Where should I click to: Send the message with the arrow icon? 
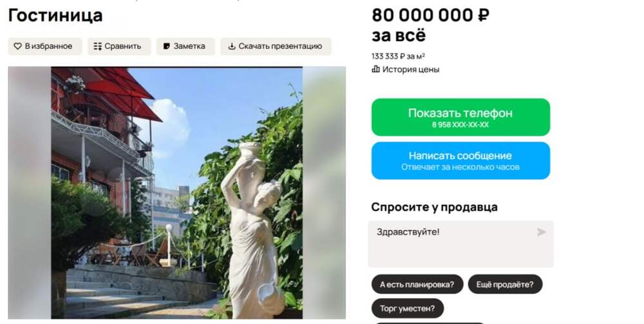click(x=542, y=232)
